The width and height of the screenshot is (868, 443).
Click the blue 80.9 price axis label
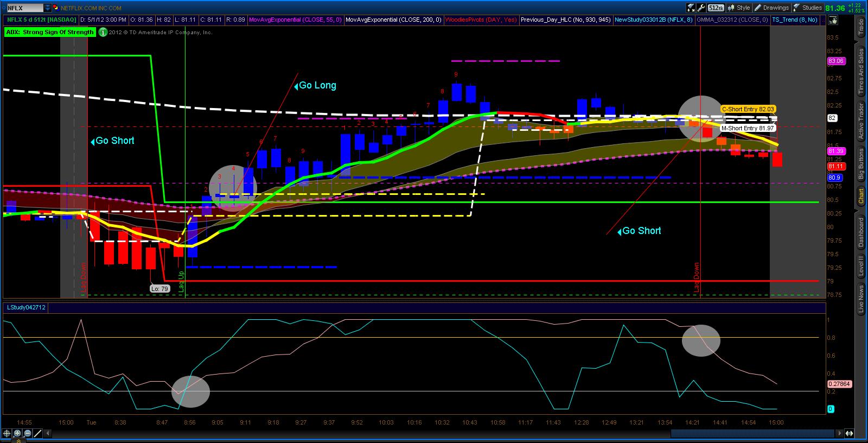coord(834,178)
